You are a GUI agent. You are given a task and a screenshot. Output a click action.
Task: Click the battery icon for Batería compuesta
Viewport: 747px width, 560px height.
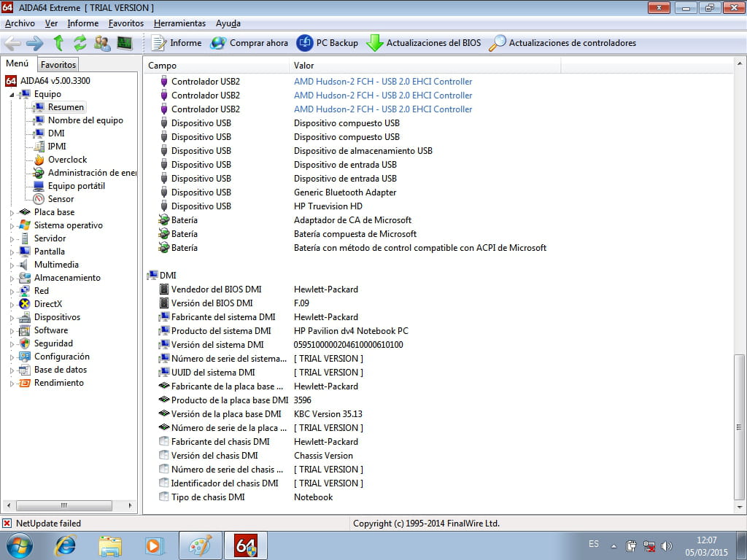[164, 234]
